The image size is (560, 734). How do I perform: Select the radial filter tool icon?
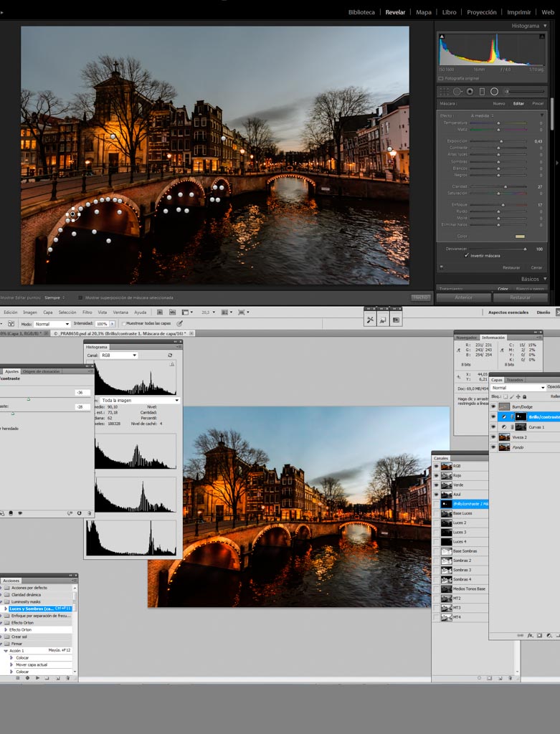[494, 91]
